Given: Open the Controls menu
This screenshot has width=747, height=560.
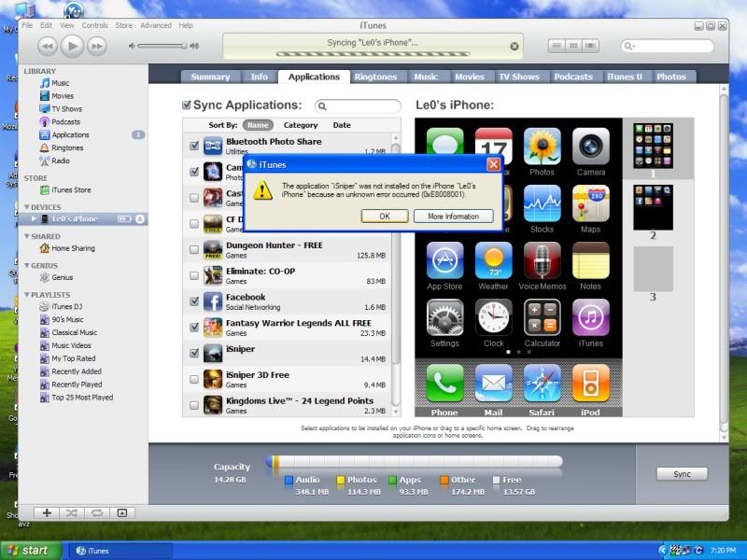Looking at the screenshot, I should coord(95,25).
